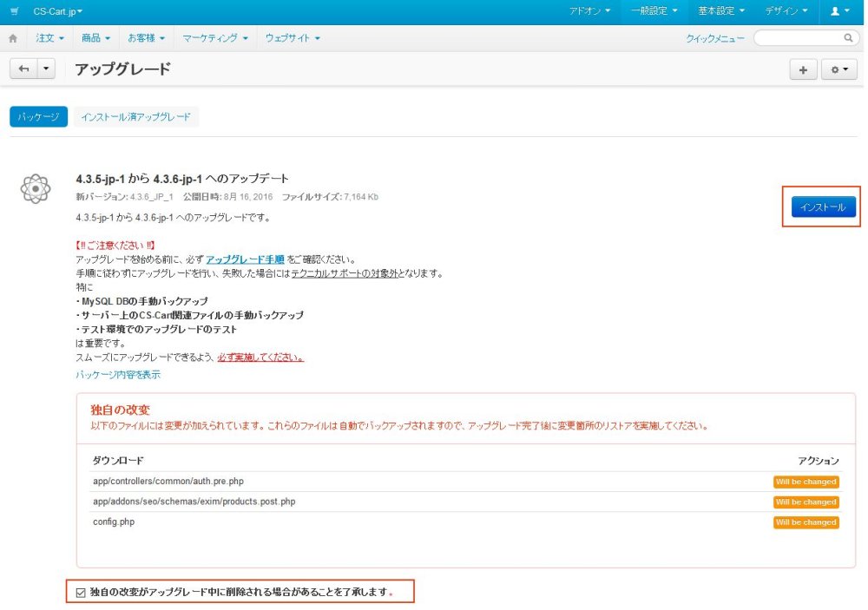Click Will be changed badge for config.php

pyautogui.click(x=806, y=522)
